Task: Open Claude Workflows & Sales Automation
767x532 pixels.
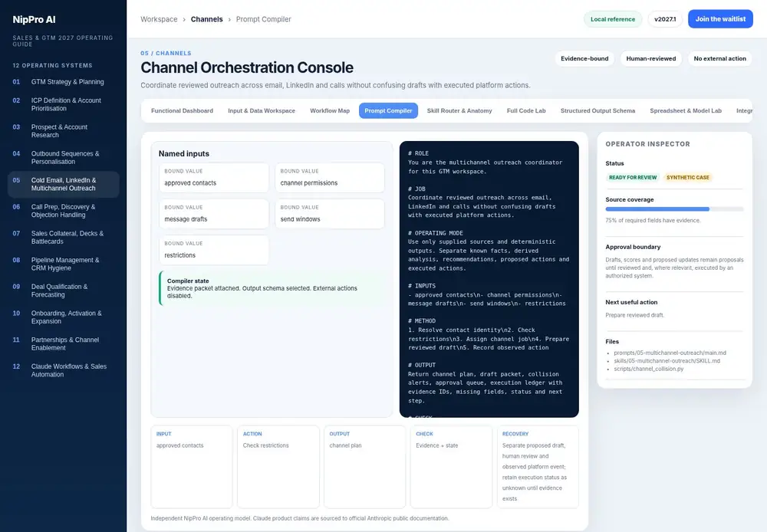Action: 63,370
